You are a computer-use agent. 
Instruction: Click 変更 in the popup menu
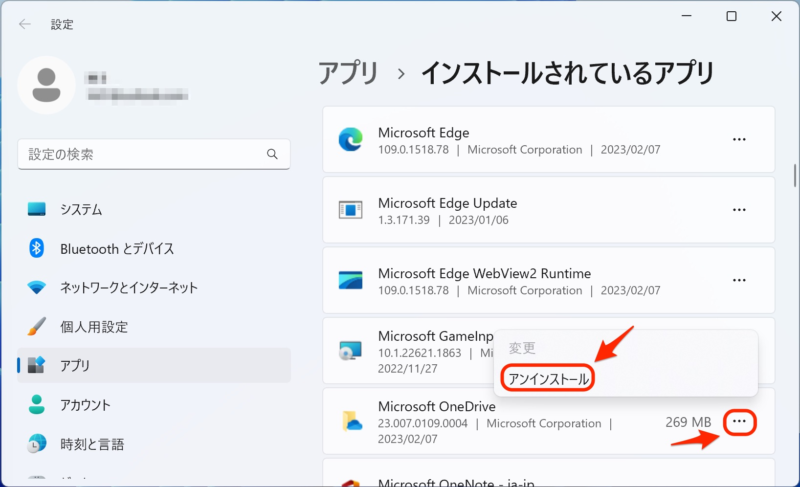[521, 348]
